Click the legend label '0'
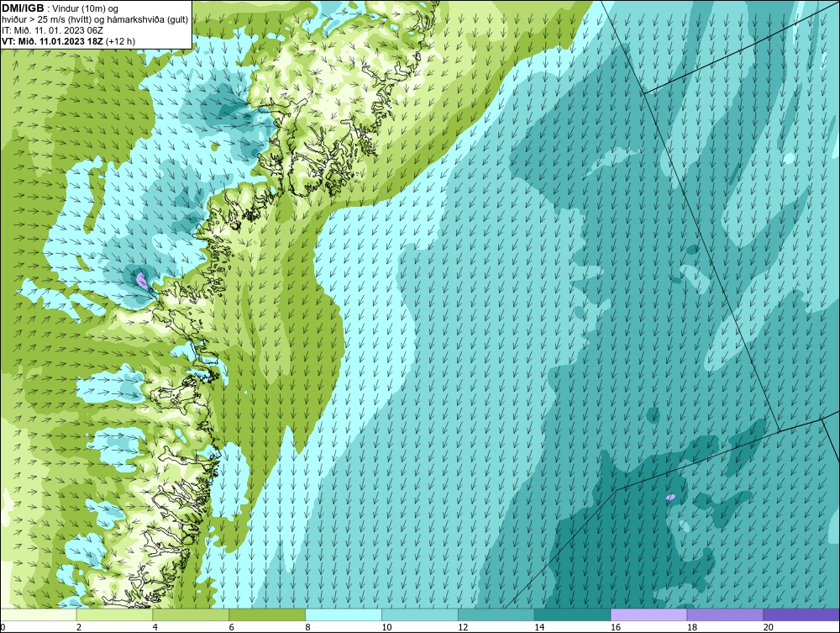Screen dimensions: 840x633 3,627
